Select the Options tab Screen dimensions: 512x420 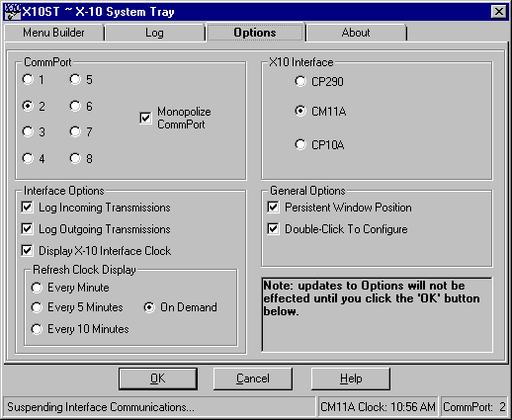coord(255,32)
